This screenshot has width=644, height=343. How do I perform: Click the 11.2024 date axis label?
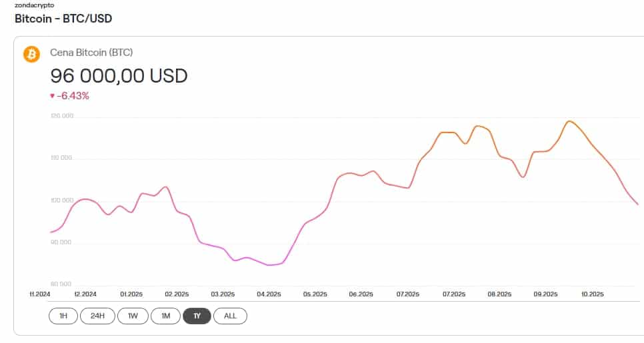pos(39,294)
